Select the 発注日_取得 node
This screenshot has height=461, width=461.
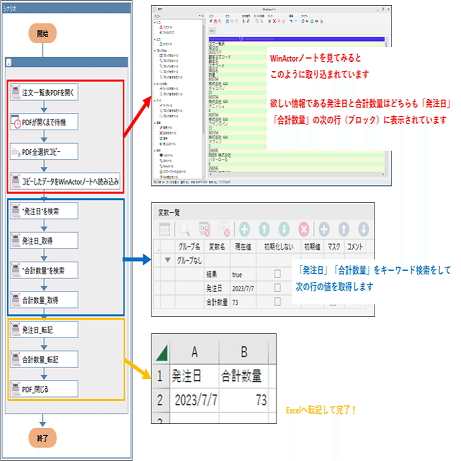point(44,241)
